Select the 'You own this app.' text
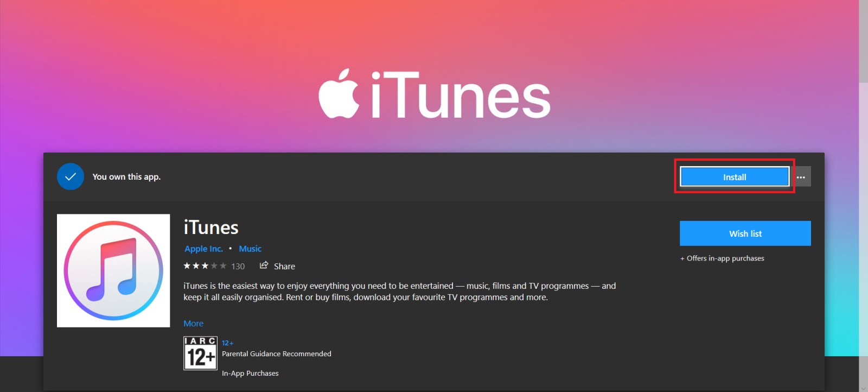 tap(126, 177)
